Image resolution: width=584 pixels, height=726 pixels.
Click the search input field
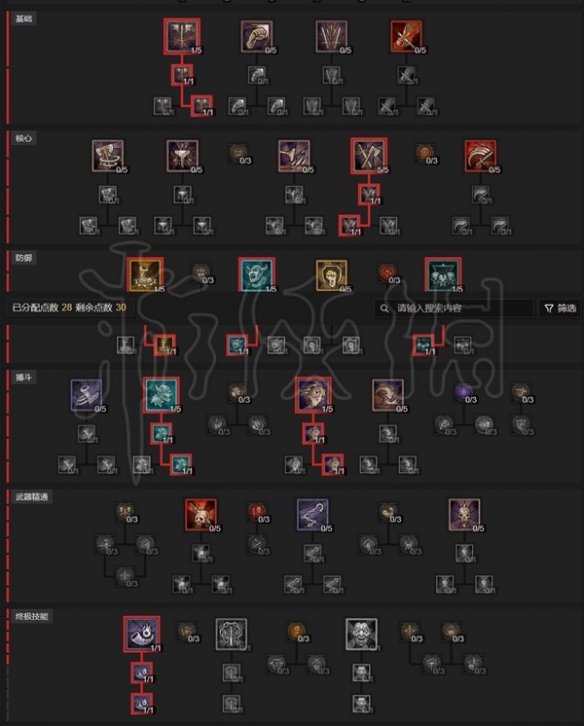[454, 308]
